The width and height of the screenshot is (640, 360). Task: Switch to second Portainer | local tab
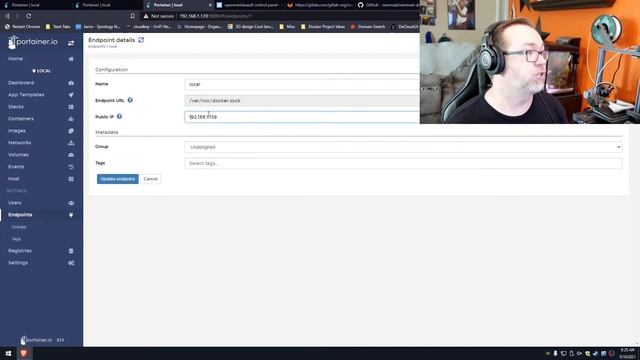pos(96,5)
